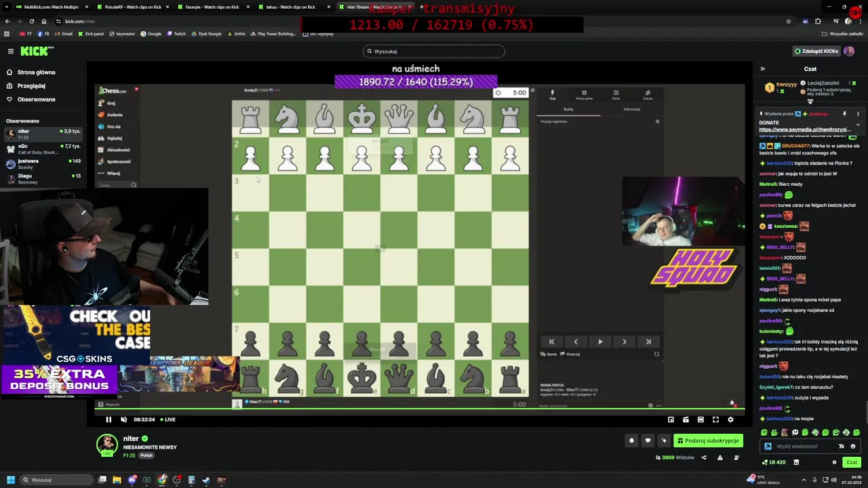Bookmark this page with star icon
The image size is (868, 488).
(x=788, y=22)
